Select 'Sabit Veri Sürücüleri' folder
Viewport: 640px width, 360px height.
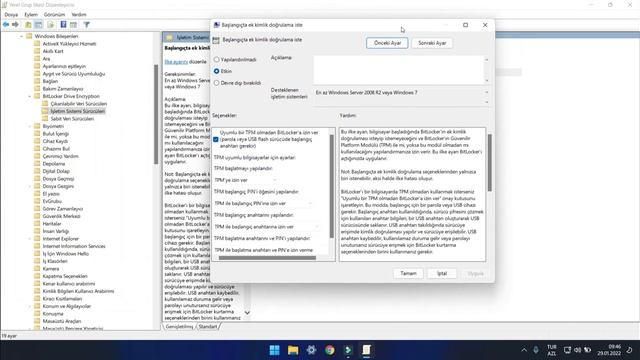click(72, 119)
